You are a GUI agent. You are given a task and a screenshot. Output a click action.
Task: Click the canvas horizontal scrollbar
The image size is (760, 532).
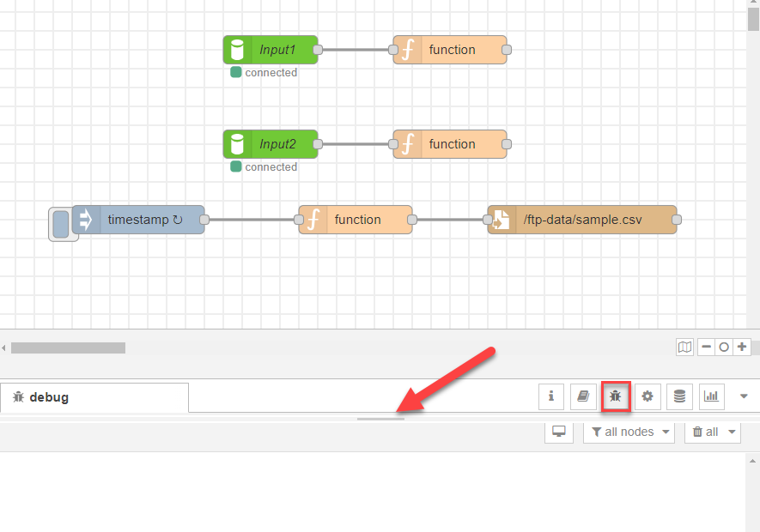[69, 348]
